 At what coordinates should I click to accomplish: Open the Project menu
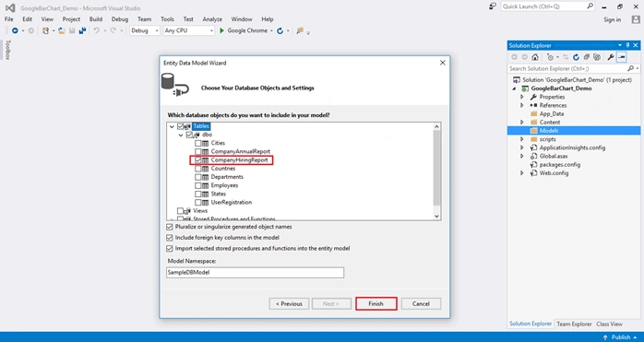[x=71, y=19]
